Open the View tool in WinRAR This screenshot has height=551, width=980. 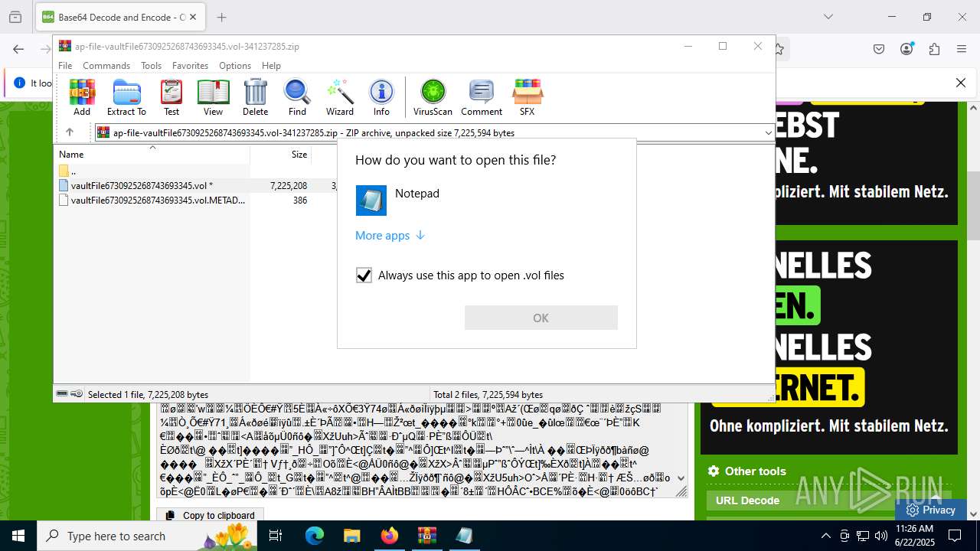point(213,97)
